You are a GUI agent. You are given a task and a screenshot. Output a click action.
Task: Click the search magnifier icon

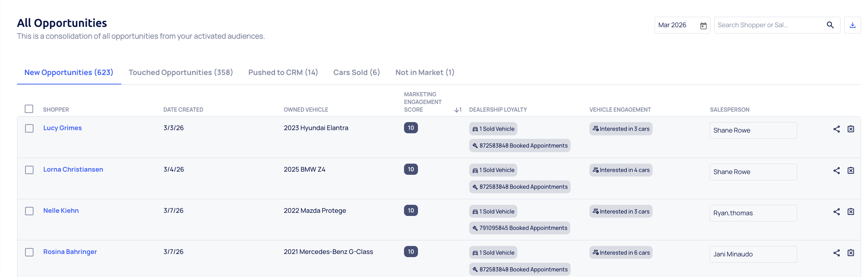click(x=830, y=25)
